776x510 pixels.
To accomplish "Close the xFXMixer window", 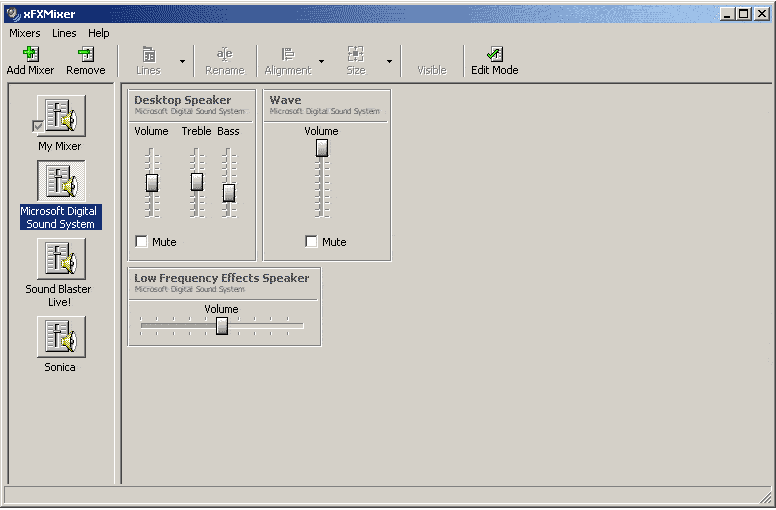I will pos(762,14).
